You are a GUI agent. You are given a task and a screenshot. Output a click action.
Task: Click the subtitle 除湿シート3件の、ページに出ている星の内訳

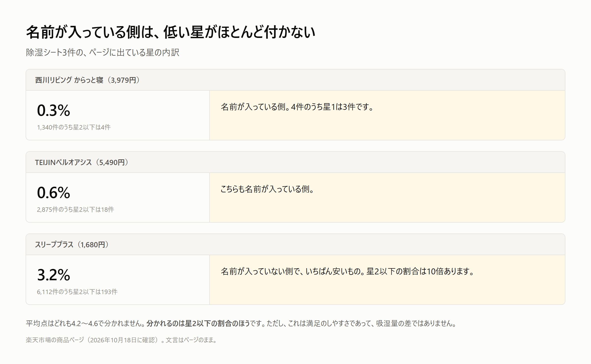[x=102, y=52]
